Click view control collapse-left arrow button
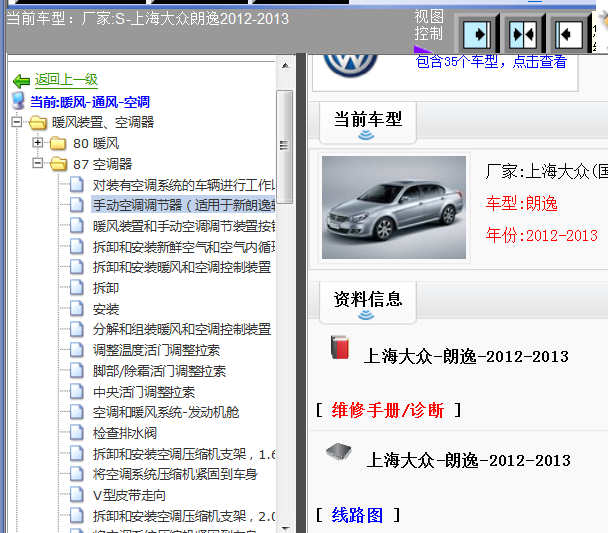 (x=568, y=34)
